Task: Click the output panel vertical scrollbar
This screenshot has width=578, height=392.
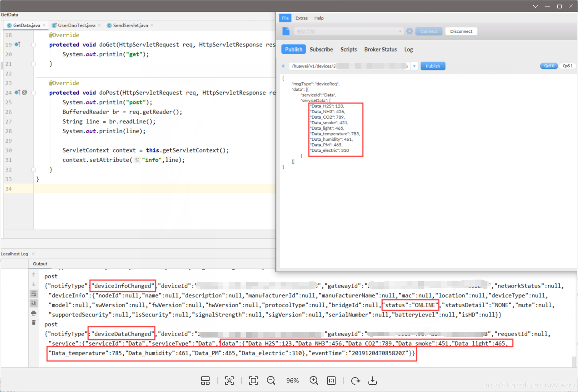Action: (574, 361)
